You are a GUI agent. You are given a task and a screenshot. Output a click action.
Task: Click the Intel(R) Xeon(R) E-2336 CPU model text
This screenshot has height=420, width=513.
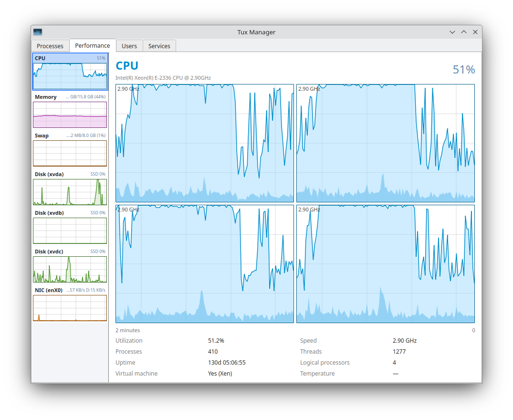point(163,78)
